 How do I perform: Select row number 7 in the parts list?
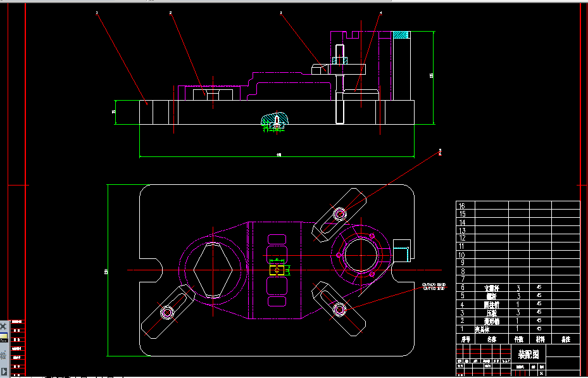[x=463, y=279]
